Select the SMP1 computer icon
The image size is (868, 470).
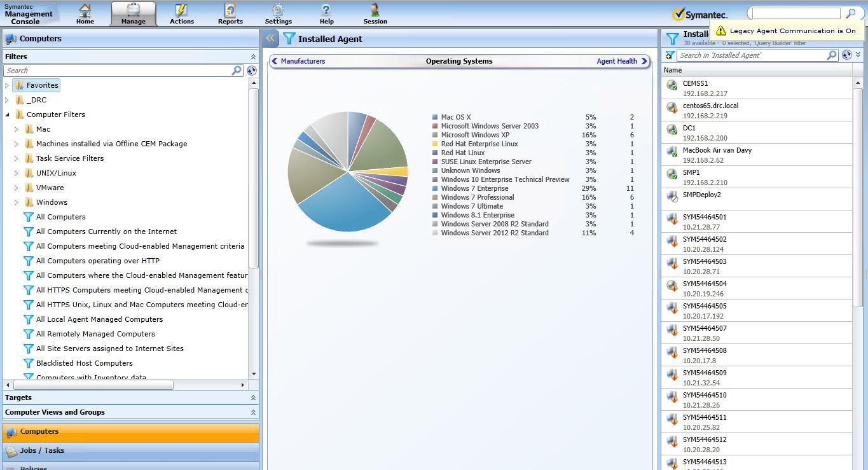coord(672,175)
